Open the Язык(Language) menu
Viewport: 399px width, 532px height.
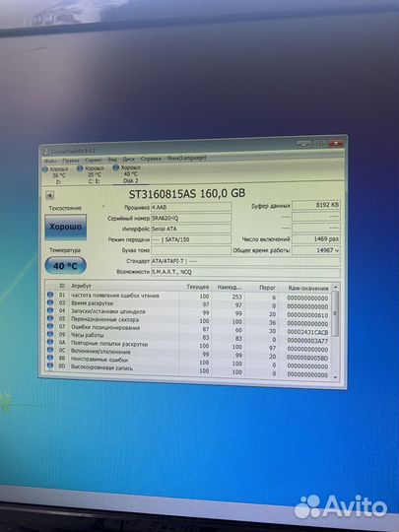pyautogui.click(x=186, y=158)
